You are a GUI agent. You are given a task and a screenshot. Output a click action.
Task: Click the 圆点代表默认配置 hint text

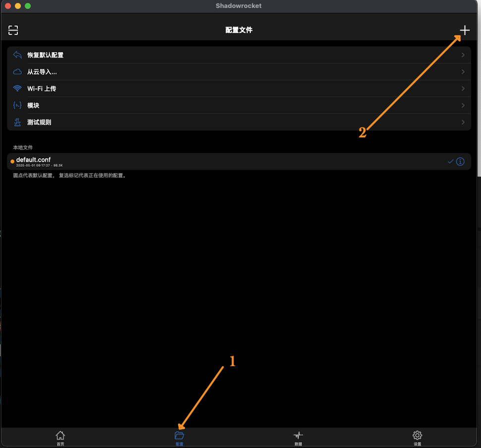(x=69, y=176)
